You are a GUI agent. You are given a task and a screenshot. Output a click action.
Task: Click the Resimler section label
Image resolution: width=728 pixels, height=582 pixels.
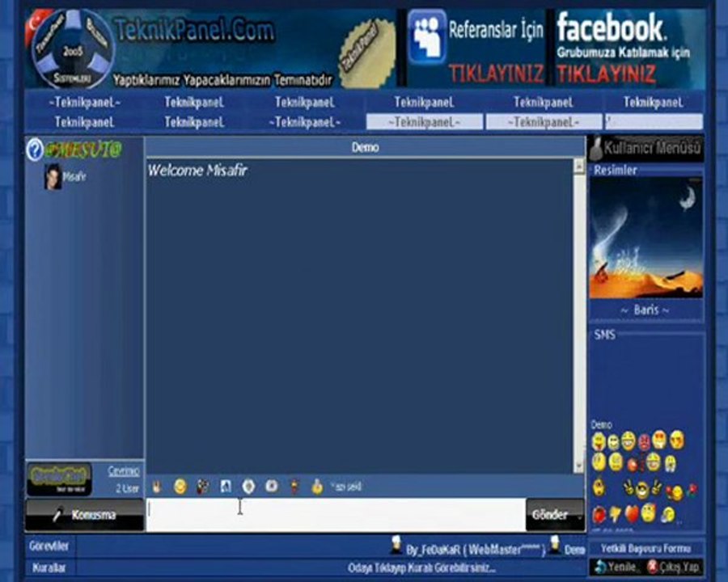pos(615,170)
